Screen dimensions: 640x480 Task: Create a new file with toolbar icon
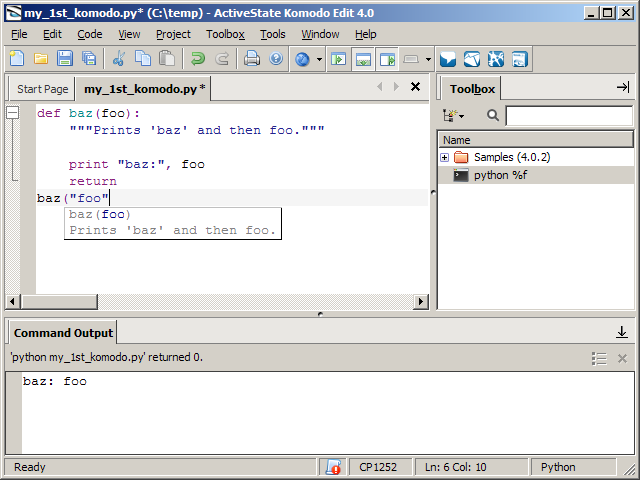point(17,59)
